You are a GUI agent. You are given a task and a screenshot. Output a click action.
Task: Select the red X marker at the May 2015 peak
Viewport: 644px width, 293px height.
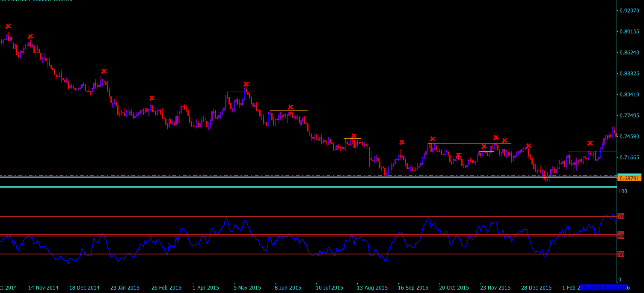click(246, 84)
